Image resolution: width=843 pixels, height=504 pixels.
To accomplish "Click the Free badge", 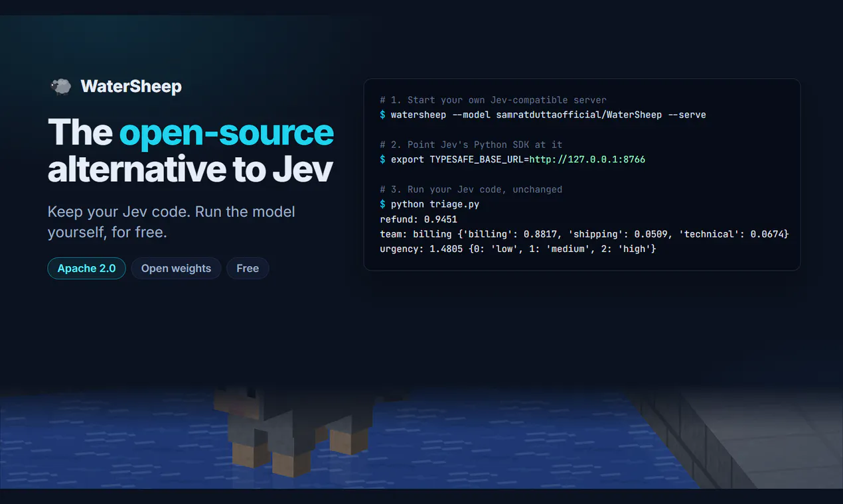I will tap(248, 268).
